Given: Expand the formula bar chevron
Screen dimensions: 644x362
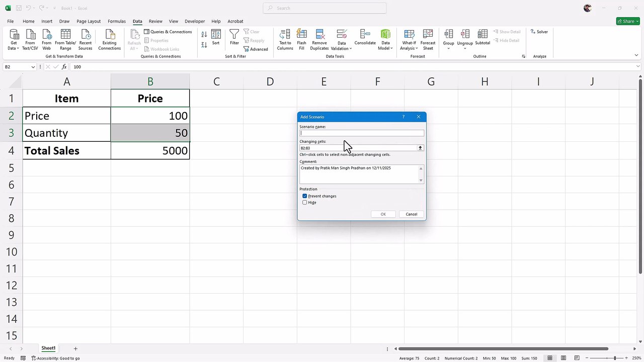Looking at the screenshot, I should pos(638,67).
